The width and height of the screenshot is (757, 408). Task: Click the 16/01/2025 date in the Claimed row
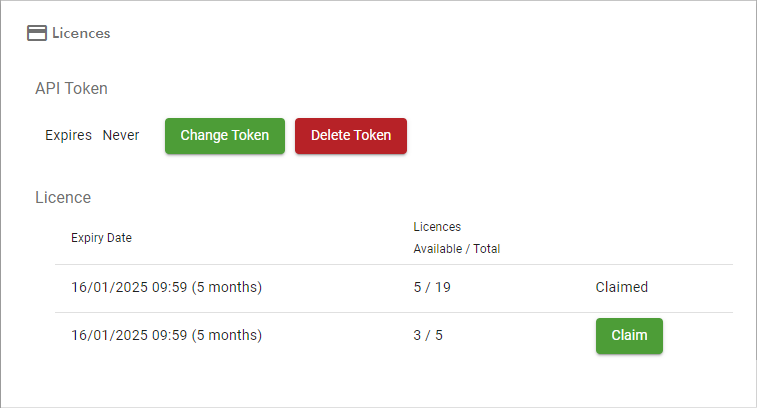point(109,288)
